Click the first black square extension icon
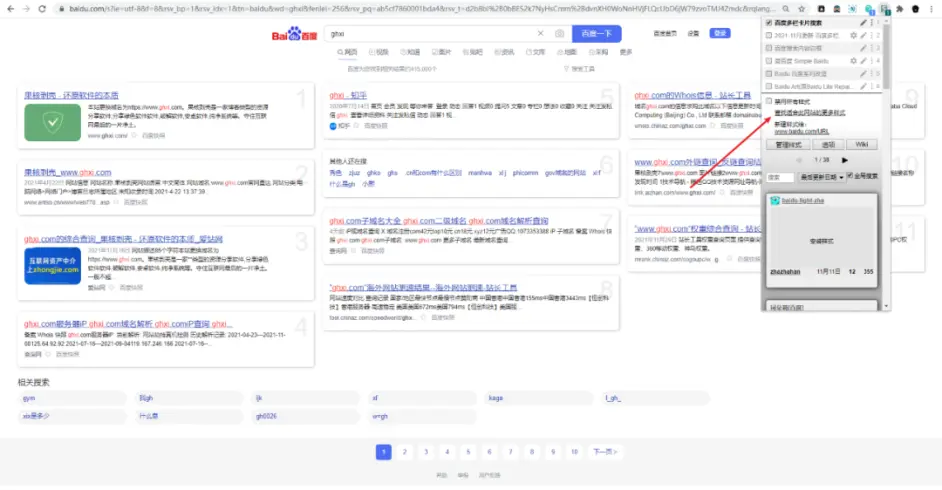Image resolution: width=942 pixels, height=490 pixels. tap(821, 9)
